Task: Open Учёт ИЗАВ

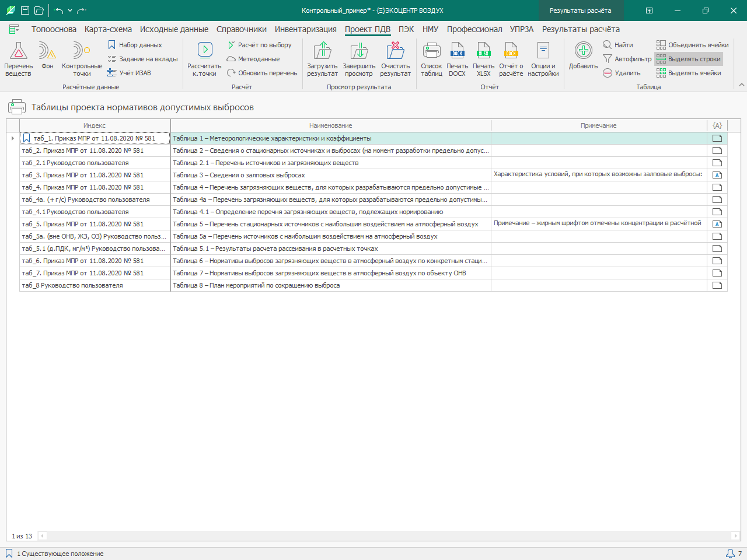Action: 129,73
